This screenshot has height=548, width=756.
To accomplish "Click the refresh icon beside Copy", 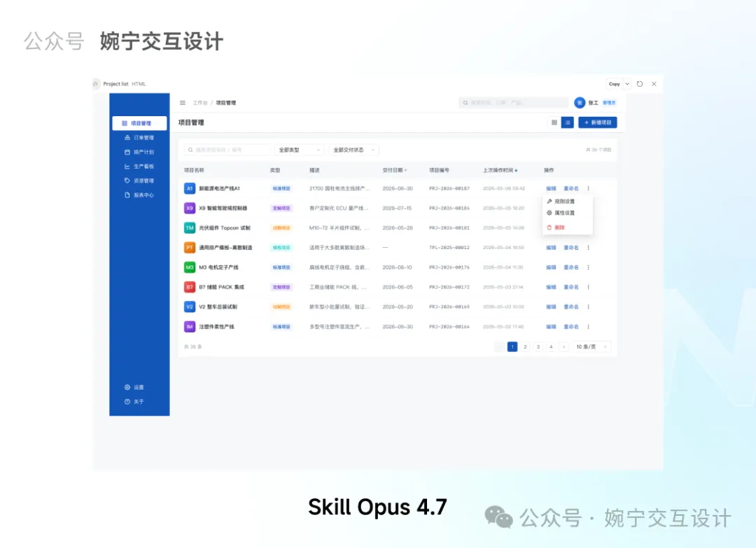I will click(640, 84).
